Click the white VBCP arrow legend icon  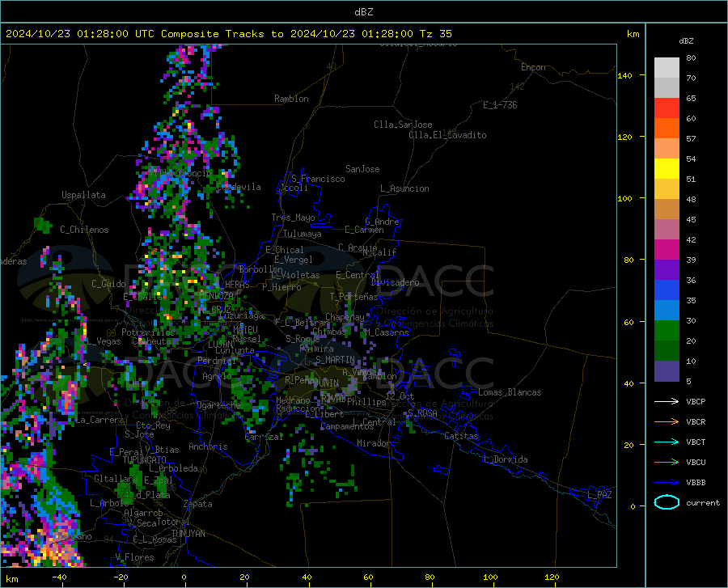click(x=667, y=401)
